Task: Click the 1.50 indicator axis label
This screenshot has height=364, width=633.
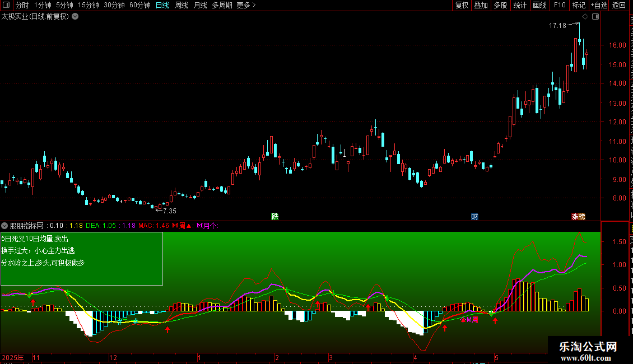Action: [620, 242]
